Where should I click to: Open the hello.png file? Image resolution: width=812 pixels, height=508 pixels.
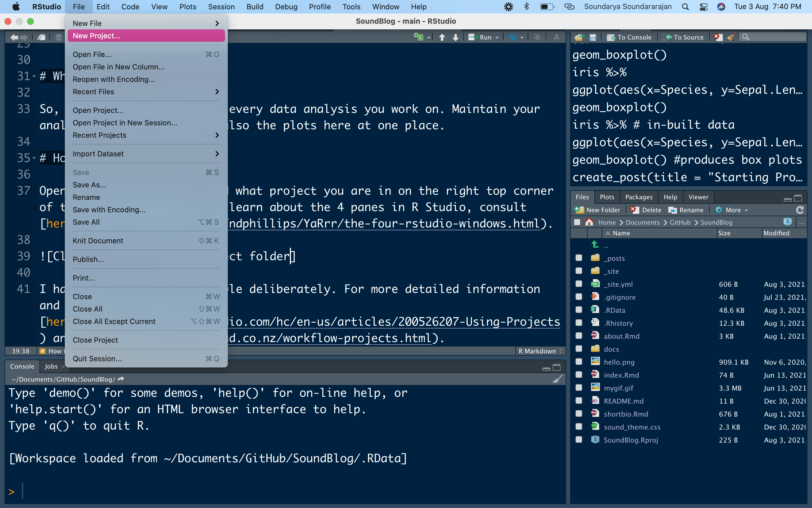(x=619, y=362)
